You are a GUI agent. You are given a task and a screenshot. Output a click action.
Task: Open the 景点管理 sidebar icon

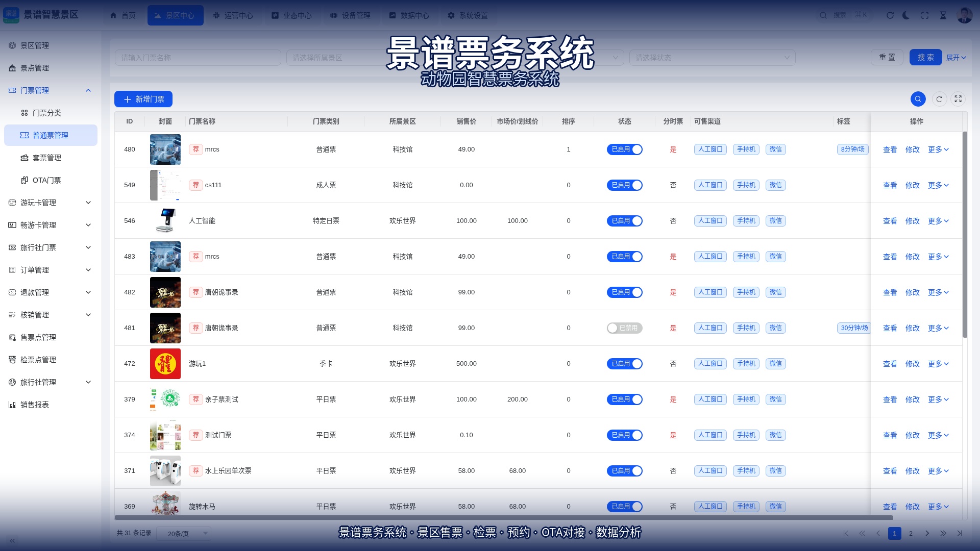12,68
